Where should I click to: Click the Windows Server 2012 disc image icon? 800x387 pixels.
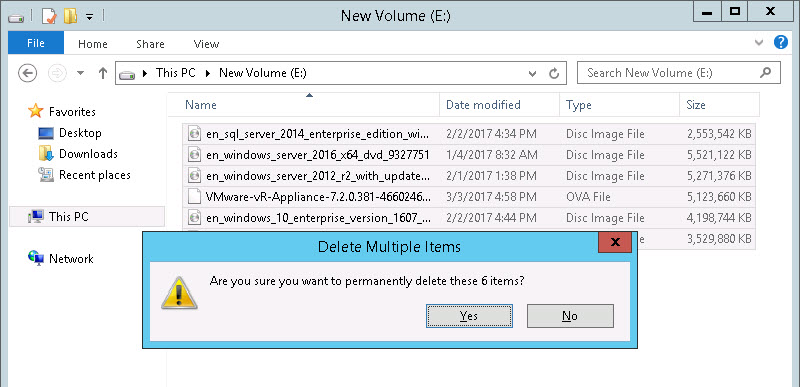(194, 176)
